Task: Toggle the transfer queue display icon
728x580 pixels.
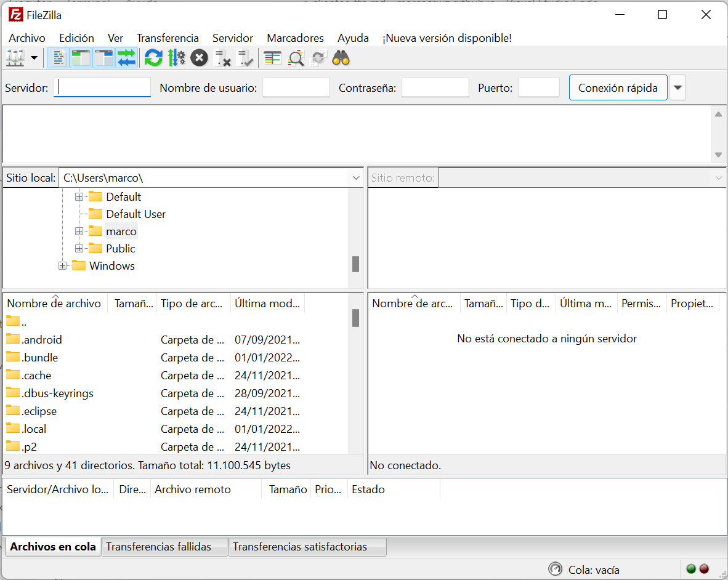Action: click(x=126, y=58)
